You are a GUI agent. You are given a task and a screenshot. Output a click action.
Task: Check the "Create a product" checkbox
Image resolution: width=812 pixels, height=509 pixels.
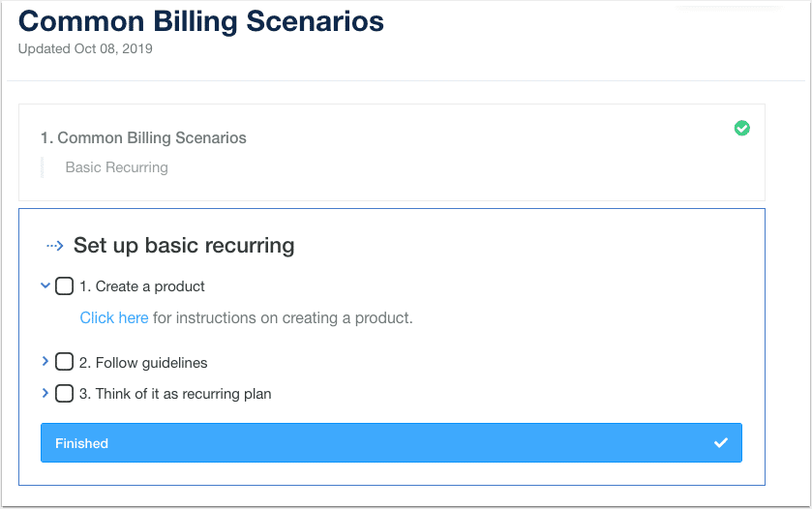(x=64, y=286)
